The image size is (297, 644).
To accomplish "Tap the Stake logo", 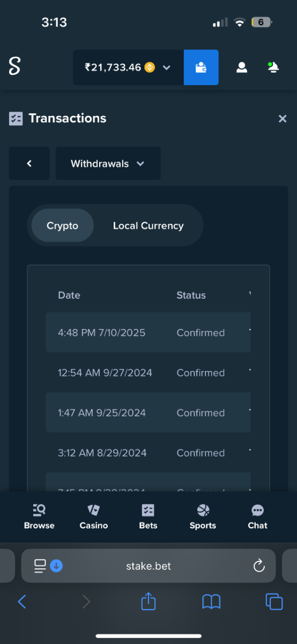I will coord(14,67).
